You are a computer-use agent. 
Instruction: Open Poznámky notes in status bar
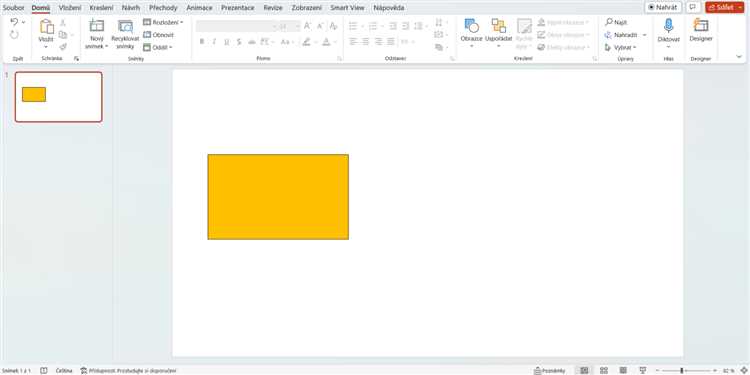click(550, 371)
